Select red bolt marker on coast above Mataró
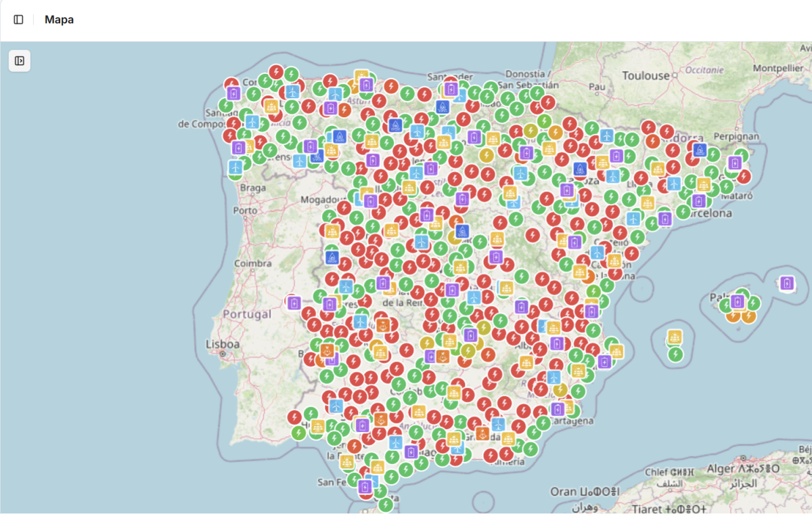The image size is (812, 514). (744, 177)
